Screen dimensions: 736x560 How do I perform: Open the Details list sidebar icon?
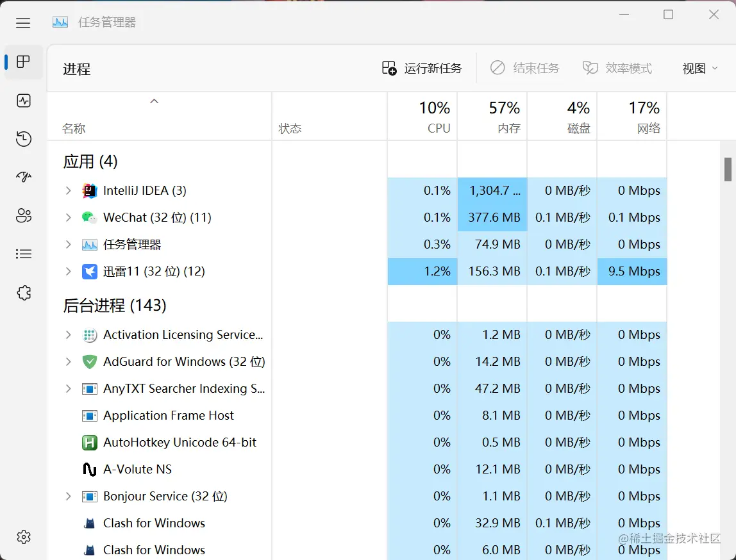tap(24, 254)
